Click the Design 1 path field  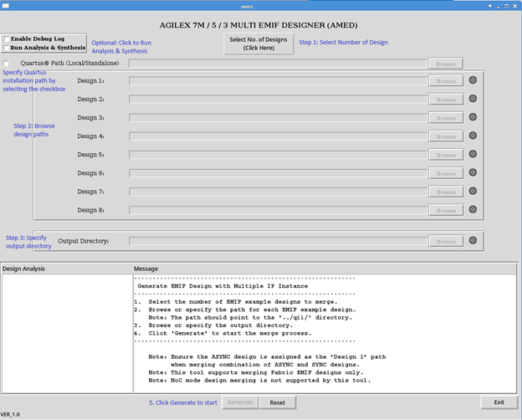click(278, 81)
